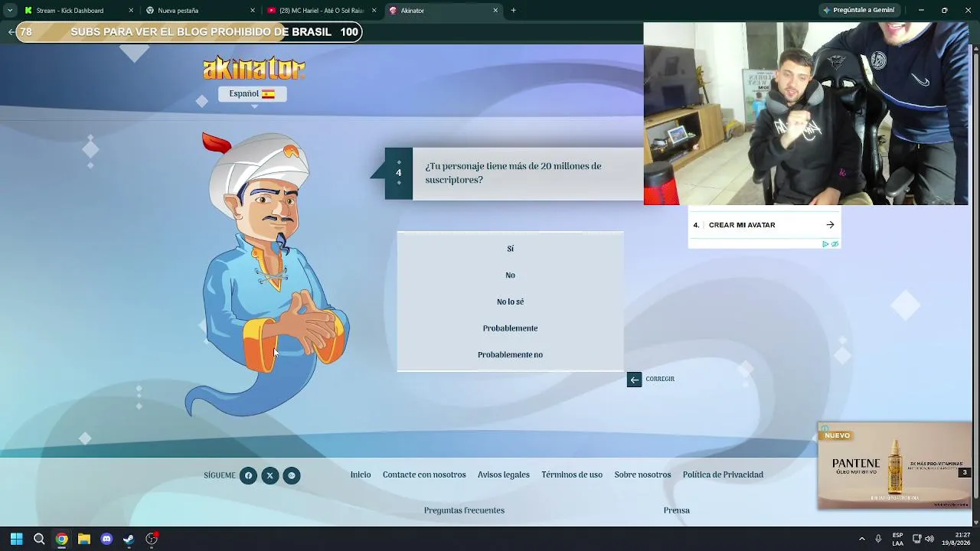The image size is (980, 551).
Task: Click the Chrome taskbar icon
Action: click(61, 539)
